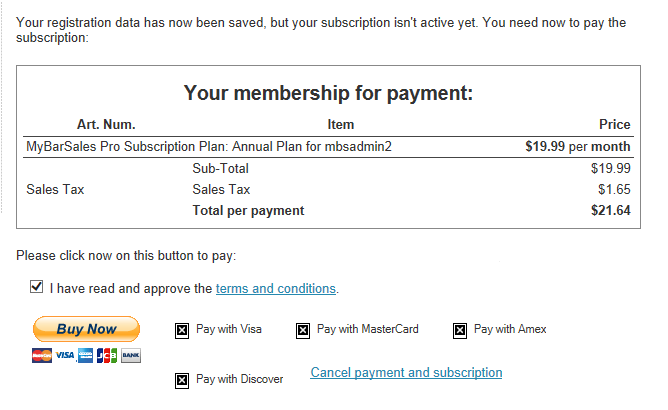This screenshot has height=410, width=668.
Task: Click the broken image icon for Discover
Action: click(182, 380)
